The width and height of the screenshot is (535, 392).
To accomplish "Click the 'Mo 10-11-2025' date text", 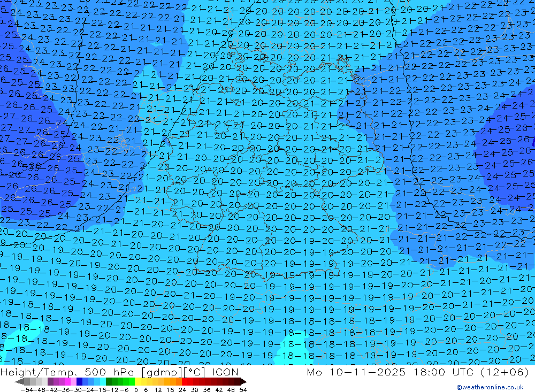I will pyautogui.click(x=356, y=372).
